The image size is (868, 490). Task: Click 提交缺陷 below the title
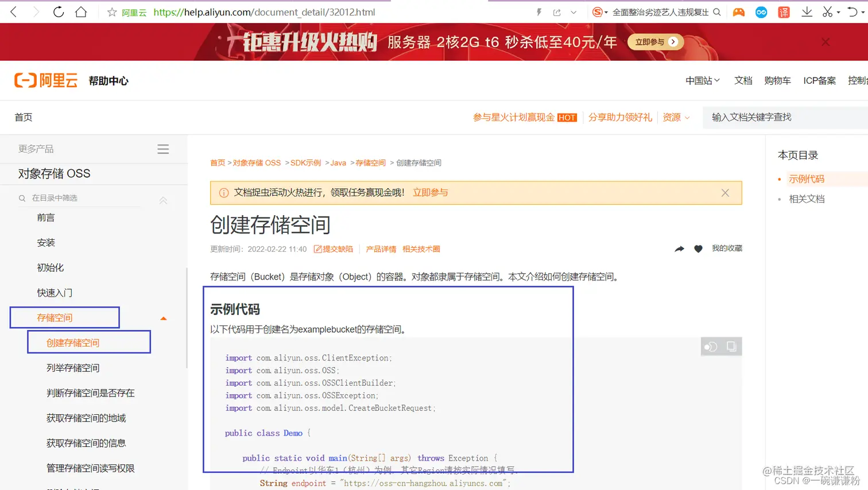[333, 249]
